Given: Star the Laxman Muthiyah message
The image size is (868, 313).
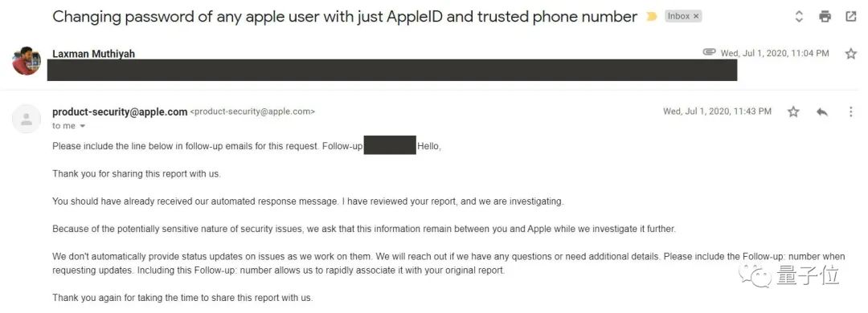Looking at the screenshot, I should pos(851,54).
